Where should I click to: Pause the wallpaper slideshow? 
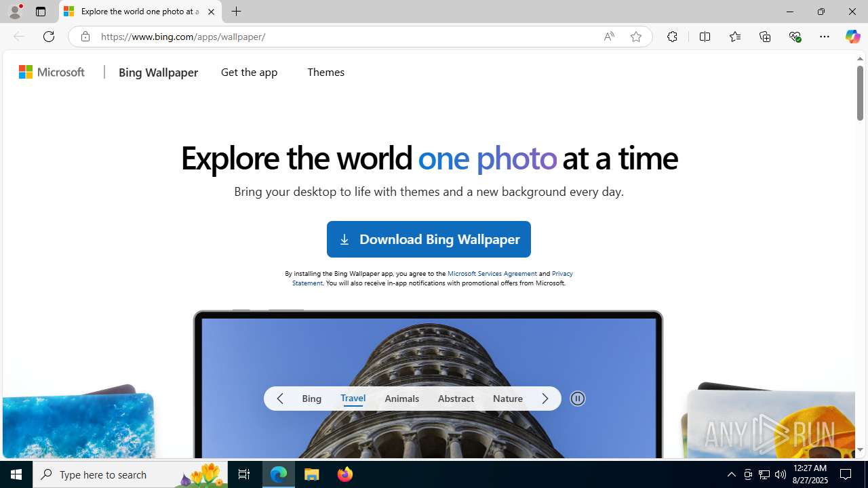pyautogui.click(x=578, y=399)
